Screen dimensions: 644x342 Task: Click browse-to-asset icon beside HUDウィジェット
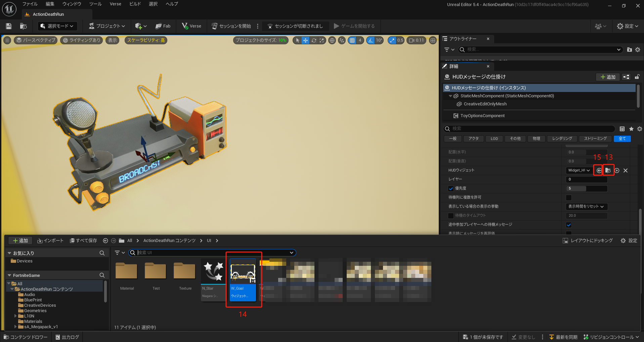click(608, 170)
